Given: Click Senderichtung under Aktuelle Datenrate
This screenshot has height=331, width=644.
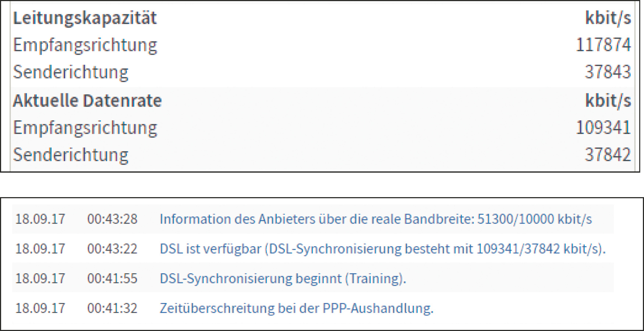Looking at the screenshot, I should click(71, 155).
